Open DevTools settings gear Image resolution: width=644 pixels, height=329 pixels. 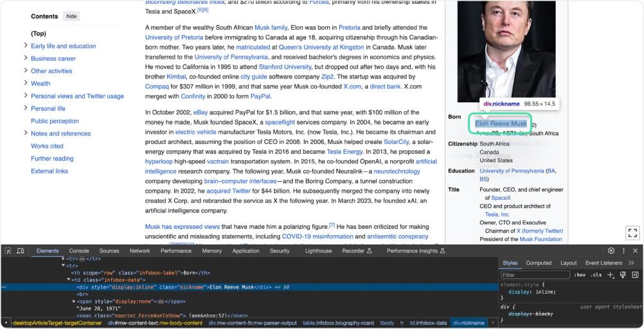611,251
